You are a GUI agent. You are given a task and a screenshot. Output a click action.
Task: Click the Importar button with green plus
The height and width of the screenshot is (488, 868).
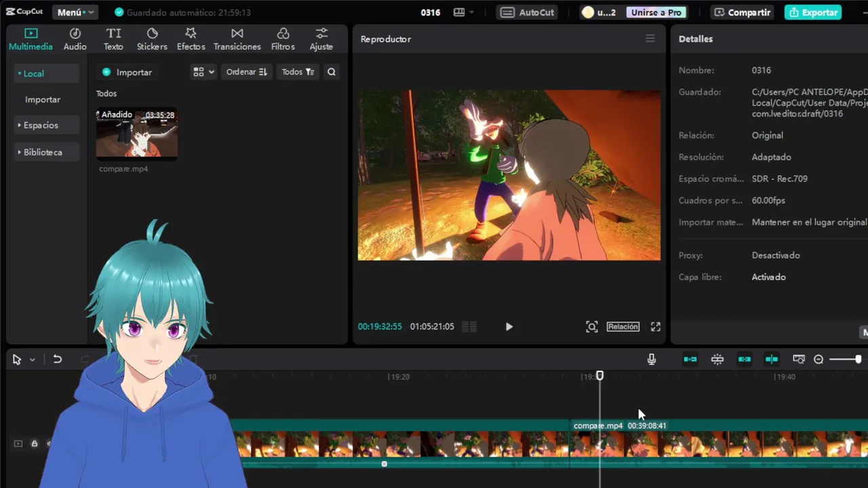point(127,72)
